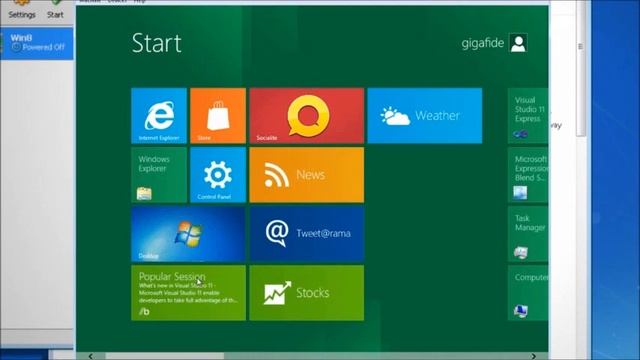Open the Microsoft Expression Blend tile

[x=528, y=175]
